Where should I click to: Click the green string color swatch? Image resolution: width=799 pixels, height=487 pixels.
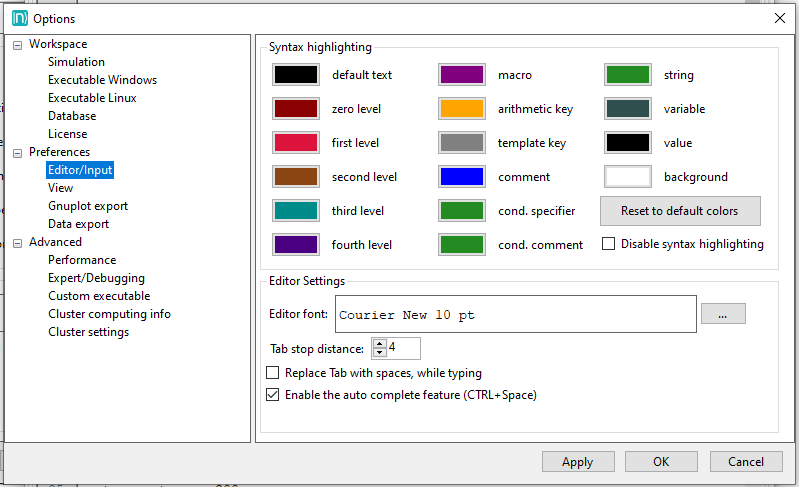pos(628,75)
